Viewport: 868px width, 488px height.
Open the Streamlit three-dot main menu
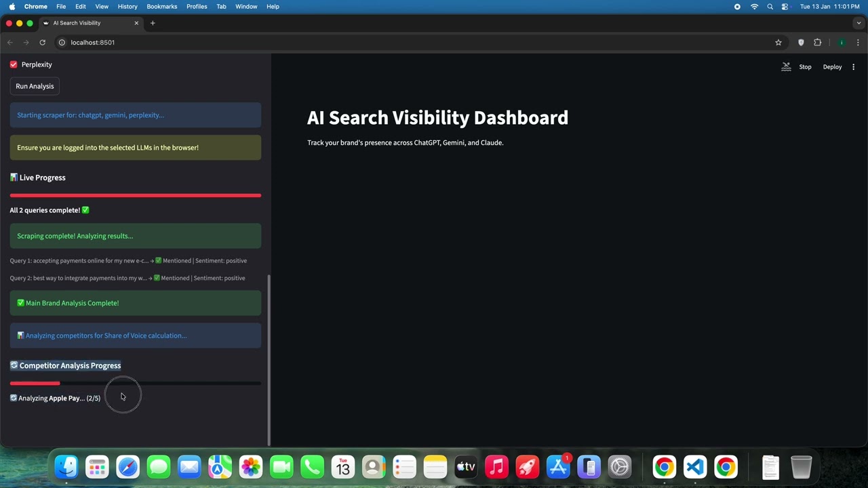(x=854, y=67)
